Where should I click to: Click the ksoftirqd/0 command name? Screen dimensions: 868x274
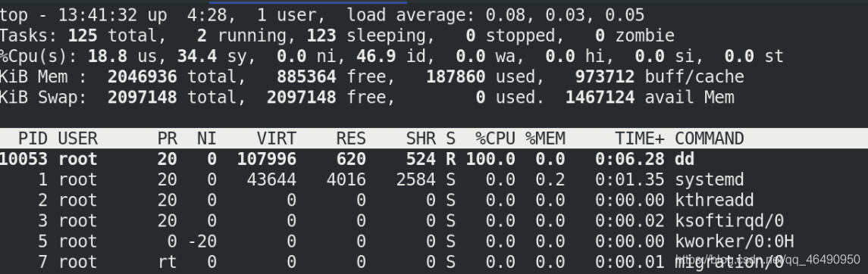point(729,221)
